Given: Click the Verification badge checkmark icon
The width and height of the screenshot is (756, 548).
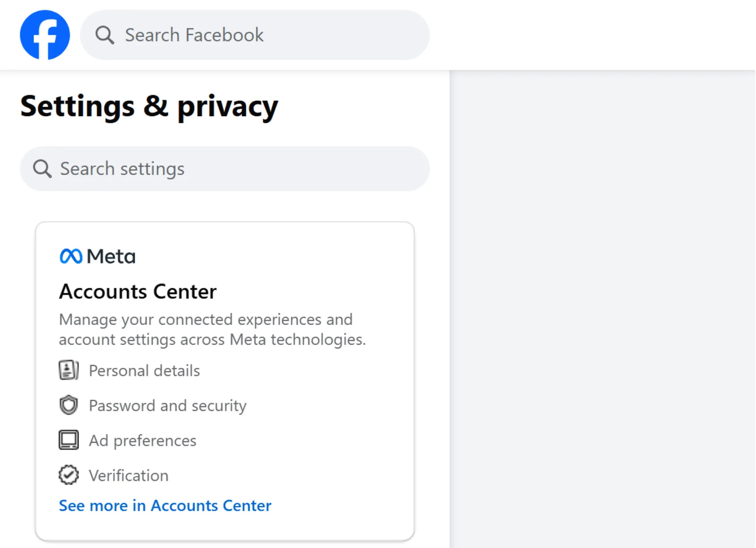Looking at the screenshot, I should [69, 475].
